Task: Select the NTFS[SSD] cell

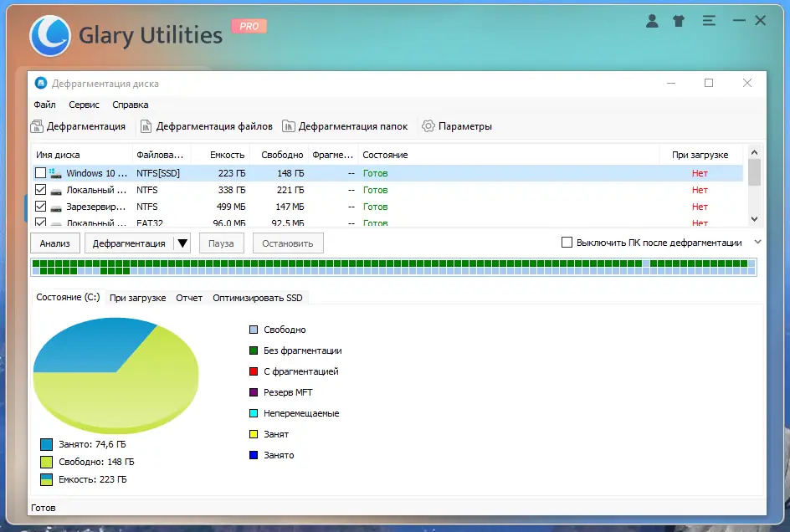Action: pyautogui.click(x=158, y=173)
